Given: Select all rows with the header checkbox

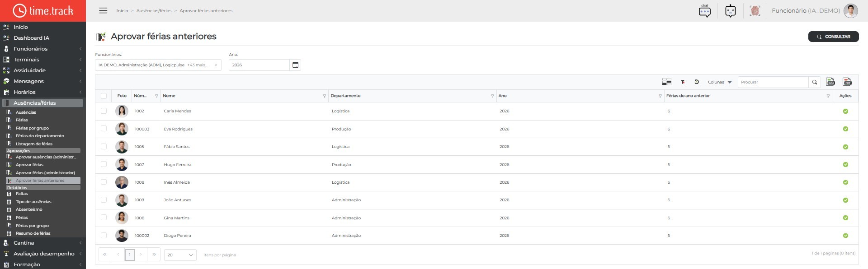Looking at the screenshot, I should pyautogui.click(x=104, y=96).
